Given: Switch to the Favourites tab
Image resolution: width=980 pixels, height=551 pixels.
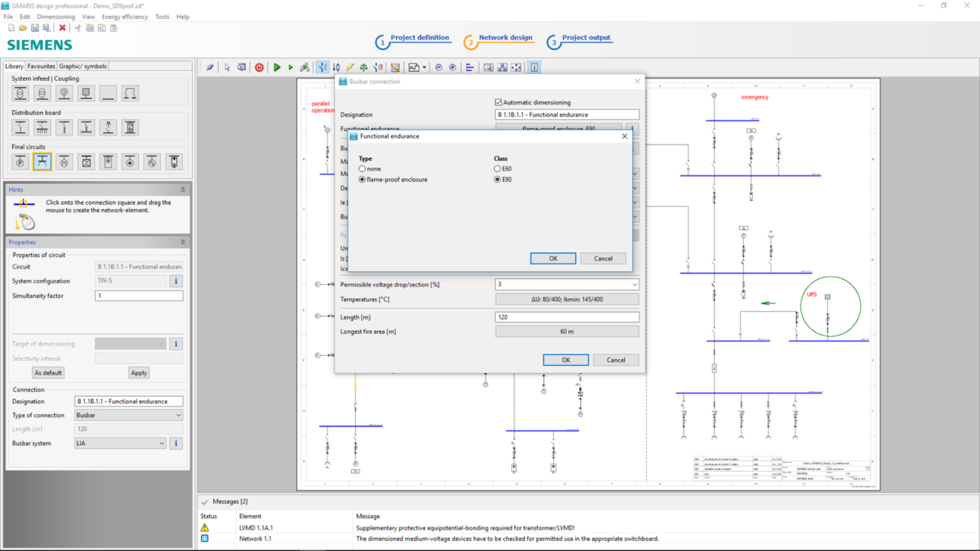Looking at the screenshot, I should [41, 66].
